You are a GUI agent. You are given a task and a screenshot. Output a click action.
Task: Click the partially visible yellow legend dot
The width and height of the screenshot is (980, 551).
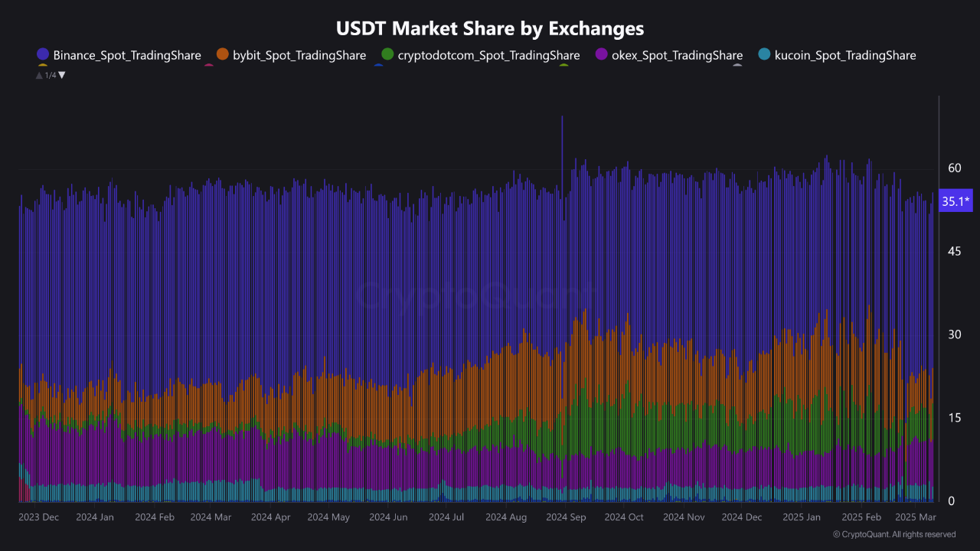coord(42,65)
